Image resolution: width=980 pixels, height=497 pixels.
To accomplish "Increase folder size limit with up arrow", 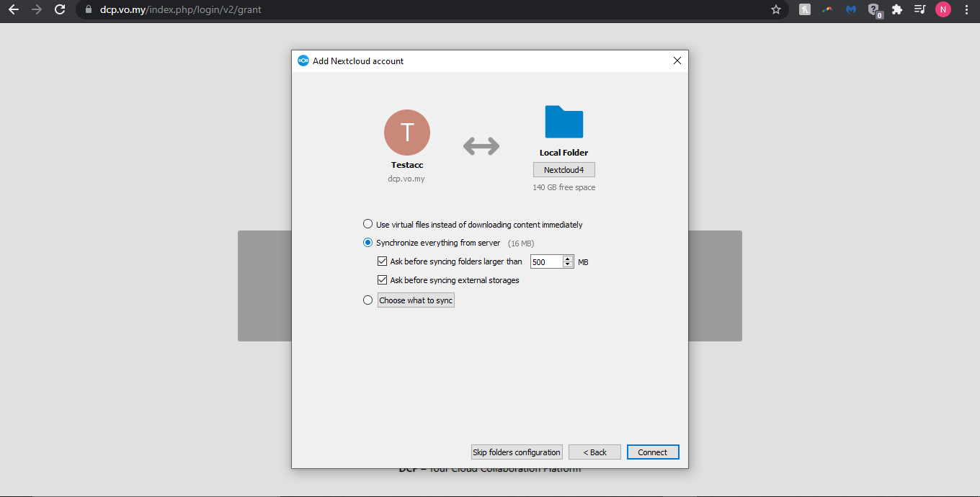I will tap(568, 259).
